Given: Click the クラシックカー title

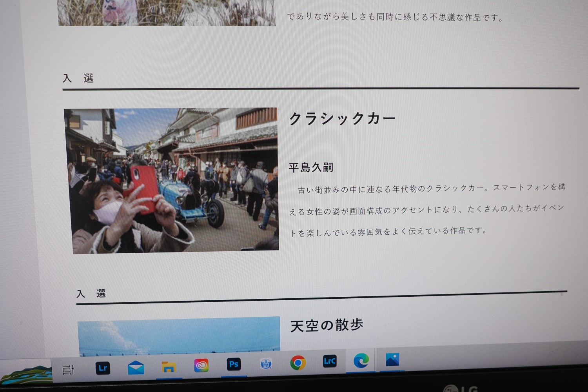Looking at the screenshot, I should click(342, 118).
